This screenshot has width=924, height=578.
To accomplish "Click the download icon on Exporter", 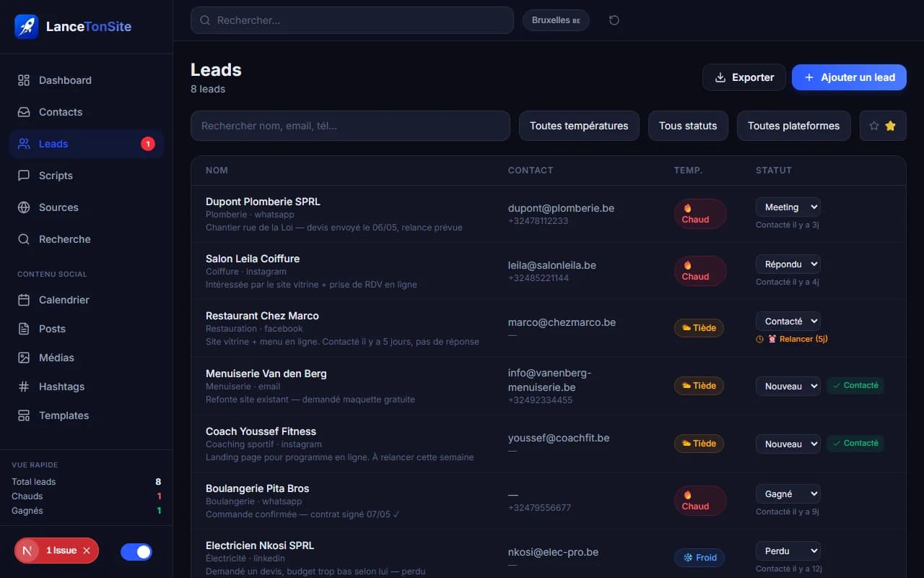I will [x=720, y=77].
